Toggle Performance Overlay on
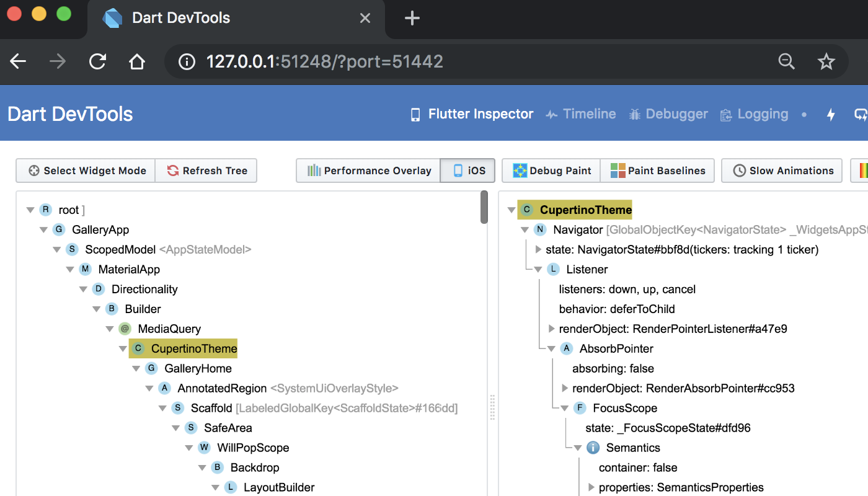Image resolution: width=868 pixels, height=496 pixels. tap(367, 170)
